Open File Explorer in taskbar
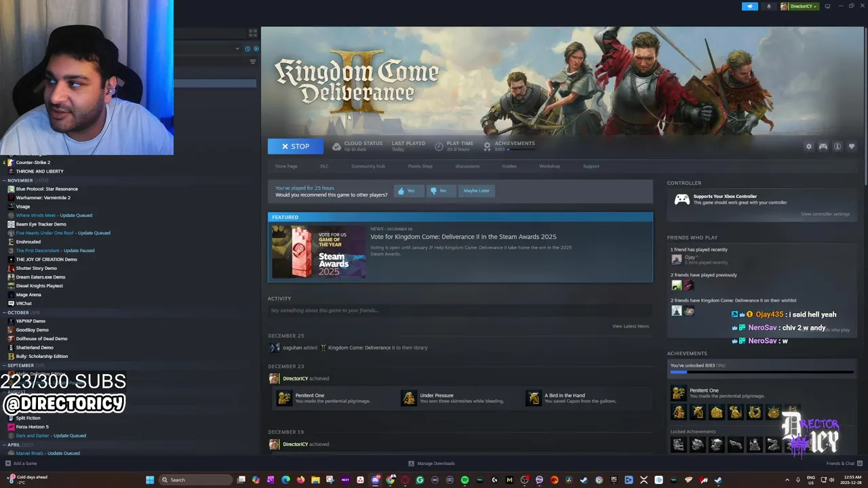 315,480
